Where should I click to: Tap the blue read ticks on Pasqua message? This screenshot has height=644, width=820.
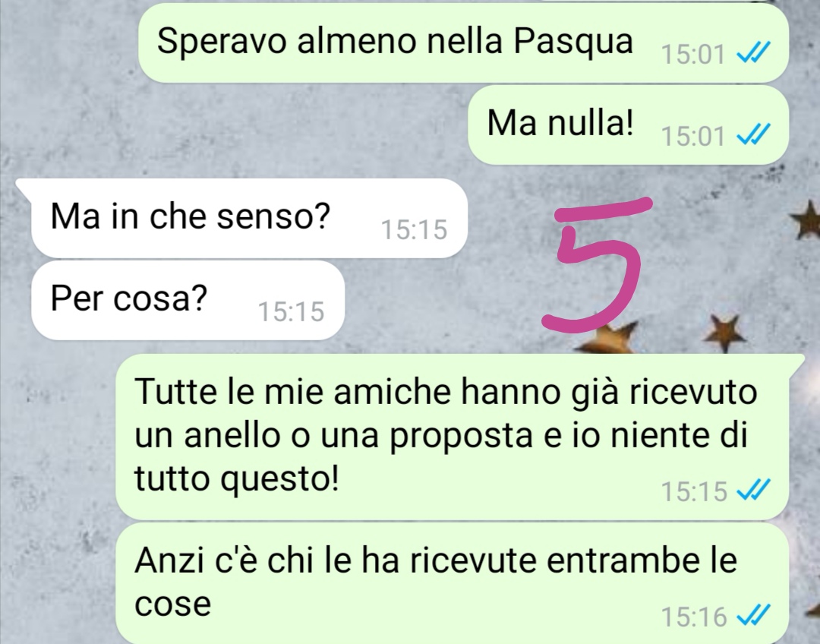point(753,52)
